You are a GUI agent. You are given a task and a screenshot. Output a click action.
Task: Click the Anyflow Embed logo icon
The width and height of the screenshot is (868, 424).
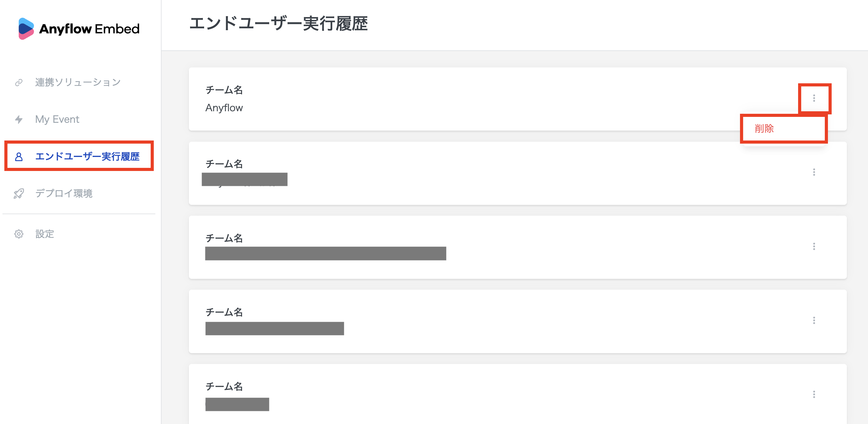(26, 29)
